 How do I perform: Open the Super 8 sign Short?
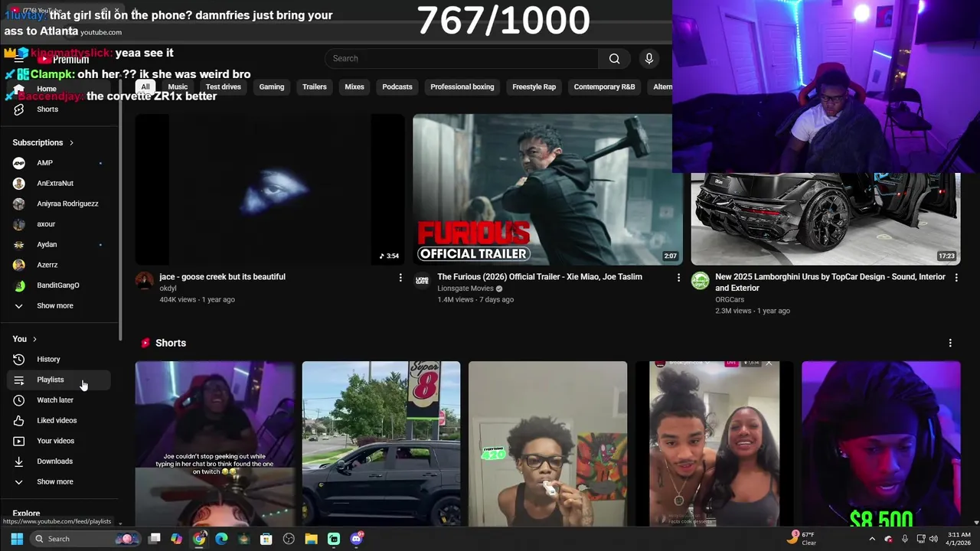point(381,444)
